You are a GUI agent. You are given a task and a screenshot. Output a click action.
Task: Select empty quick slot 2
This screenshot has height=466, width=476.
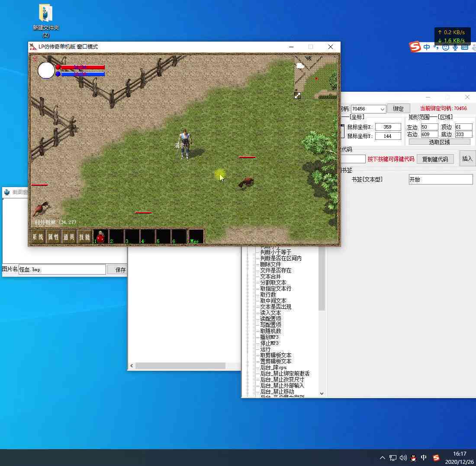pyautogui.click(x=116, y=236)
